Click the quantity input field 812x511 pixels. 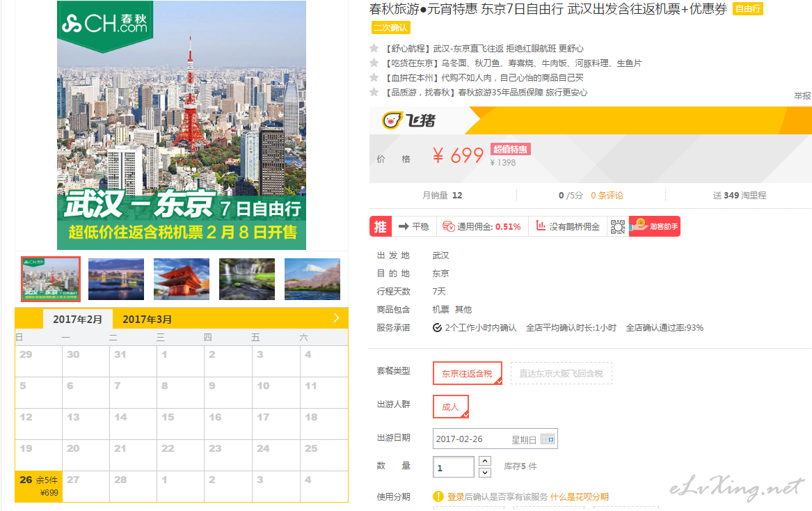454,467
